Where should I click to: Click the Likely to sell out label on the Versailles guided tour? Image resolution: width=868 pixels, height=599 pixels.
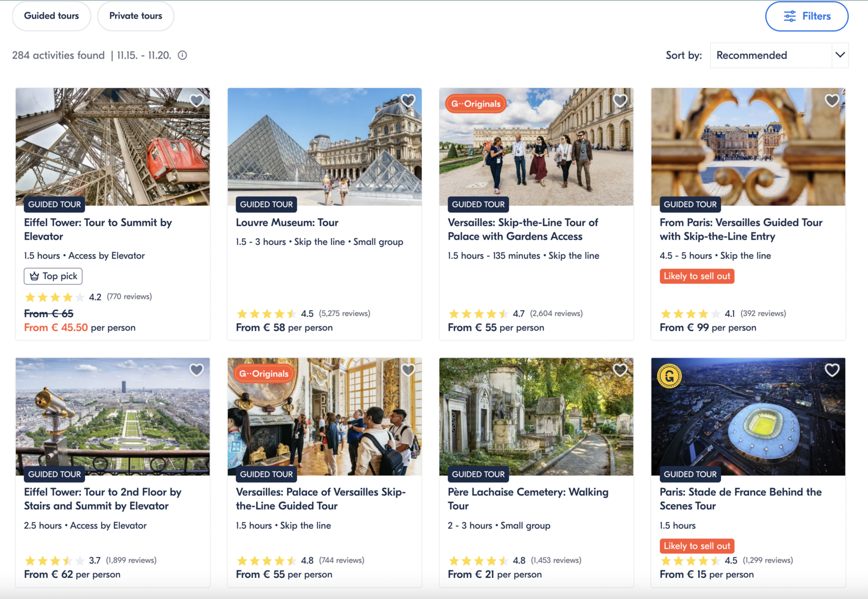click(x=697, y=276)
